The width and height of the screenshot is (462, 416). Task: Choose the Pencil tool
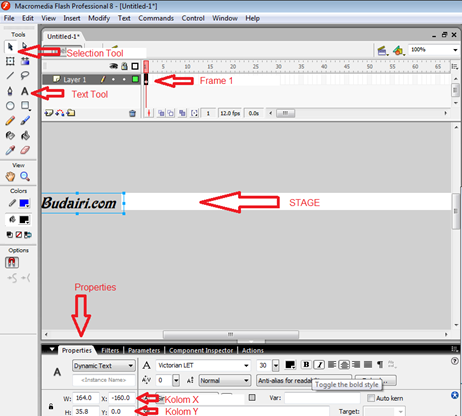coord(10,121)
